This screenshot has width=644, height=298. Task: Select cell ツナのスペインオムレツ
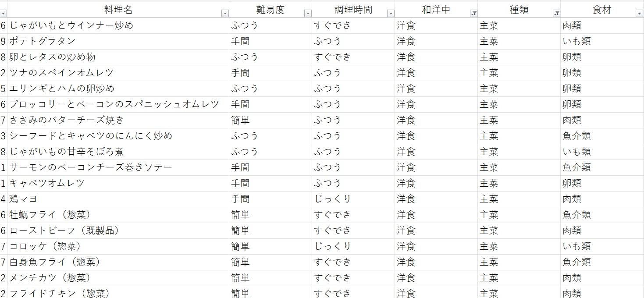click(118, 73)
